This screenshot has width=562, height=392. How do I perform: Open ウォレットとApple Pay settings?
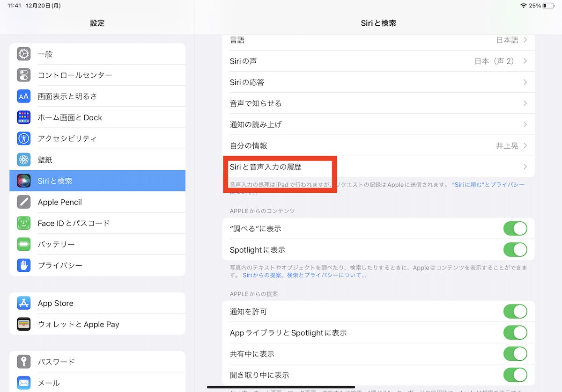(x=97, y=324)
